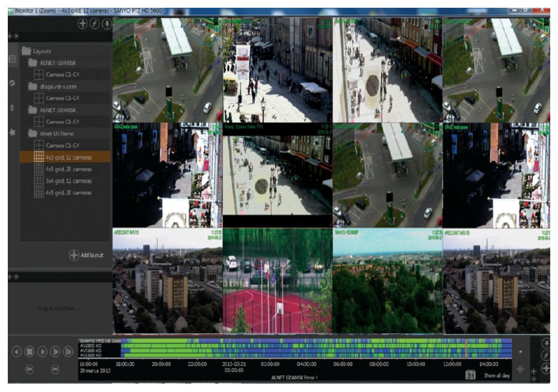
Task: Skip to the previous recording
Action: click(x=30, y=368)
